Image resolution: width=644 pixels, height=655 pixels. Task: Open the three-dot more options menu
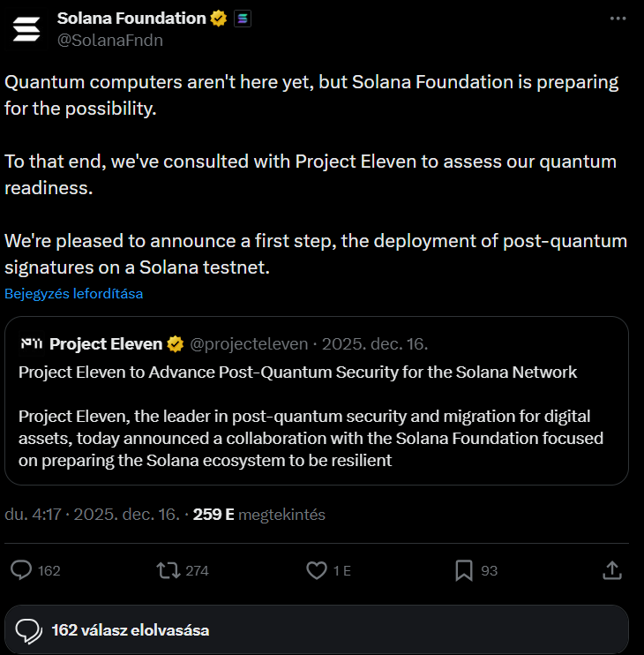point(619,19)
